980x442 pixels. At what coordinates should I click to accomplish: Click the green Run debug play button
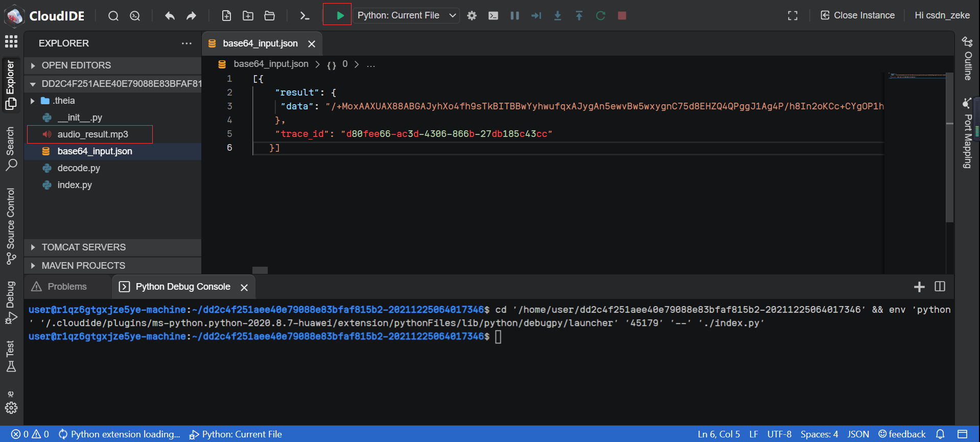tap(339, 15)
